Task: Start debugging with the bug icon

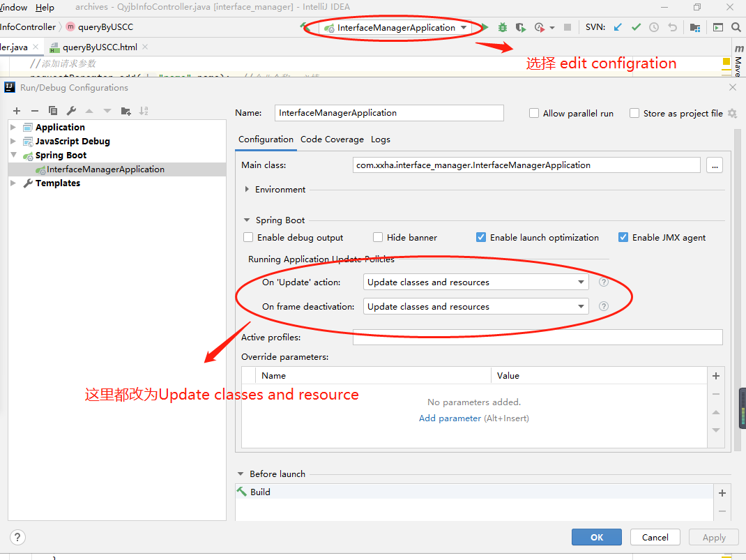Action: (503, 28)
